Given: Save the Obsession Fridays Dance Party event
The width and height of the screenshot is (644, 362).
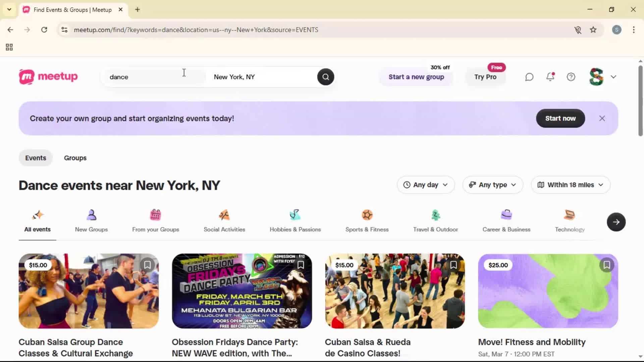Looking at the screenshot, I should tap(300, 265).
